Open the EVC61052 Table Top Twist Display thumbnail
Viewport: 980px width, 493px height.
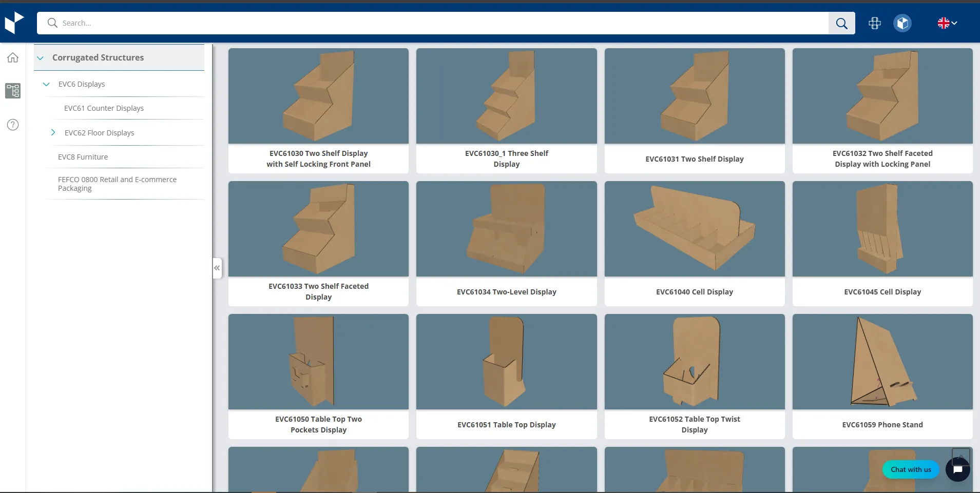[695, 362]
